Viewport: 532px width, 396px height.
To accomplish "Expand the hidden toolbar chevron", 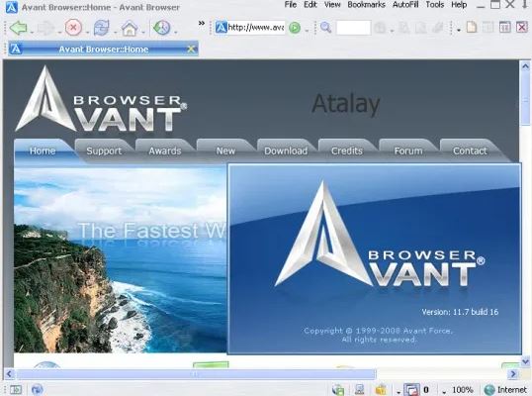I will [x=202, y=23].
